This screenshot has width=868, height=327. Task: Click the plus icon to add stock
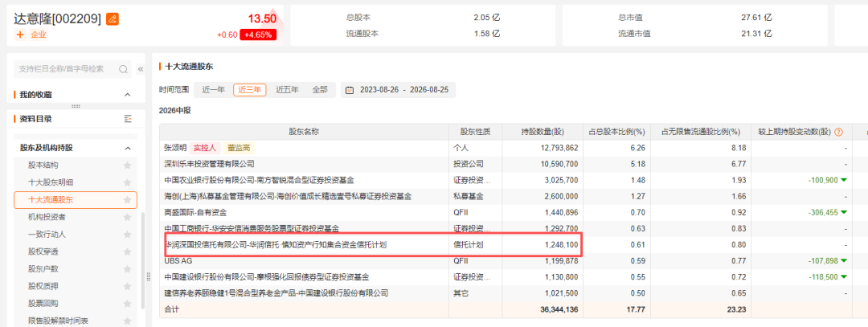pyautogui.click(x=20, y=35)
